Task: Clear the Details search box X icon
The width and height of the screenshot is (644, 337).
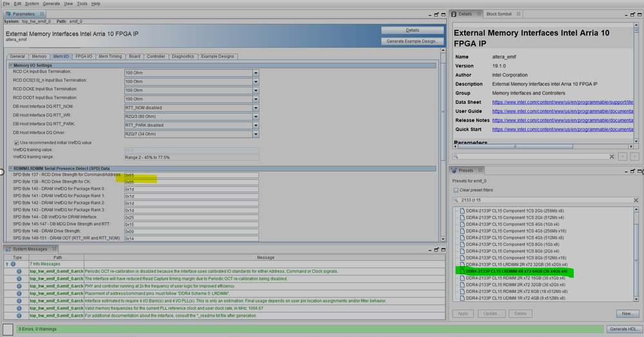Action: coord(611,156)
